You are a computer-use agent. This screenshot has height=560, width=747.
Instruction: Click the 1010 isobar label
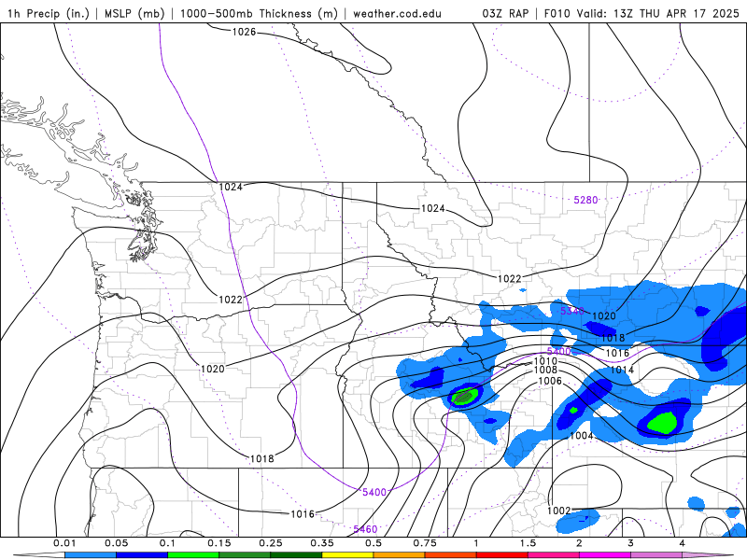click(545, 361)
